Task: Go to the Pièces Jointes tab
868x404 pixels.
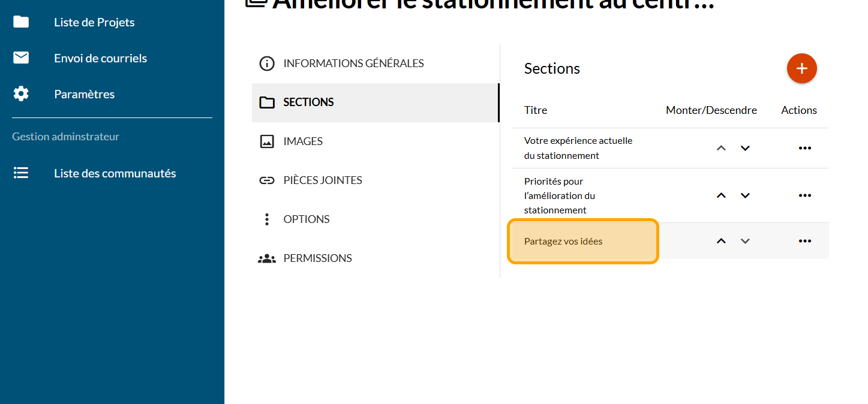Action: click(322, 180)
